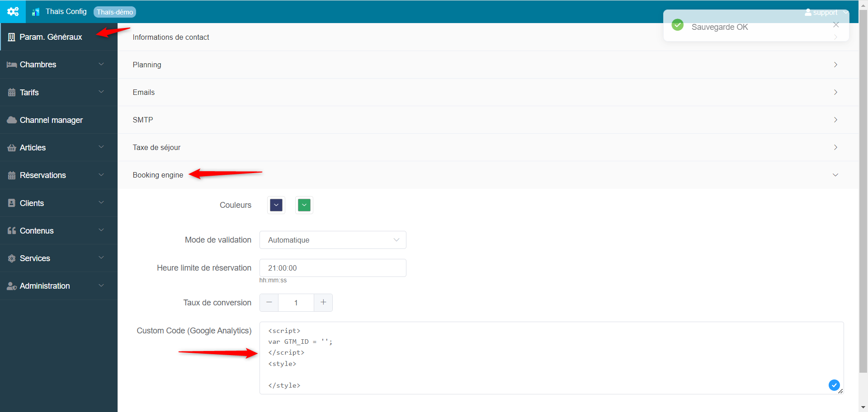
Task: Expand the Clients chevron
Action: [x=101, y=202]
